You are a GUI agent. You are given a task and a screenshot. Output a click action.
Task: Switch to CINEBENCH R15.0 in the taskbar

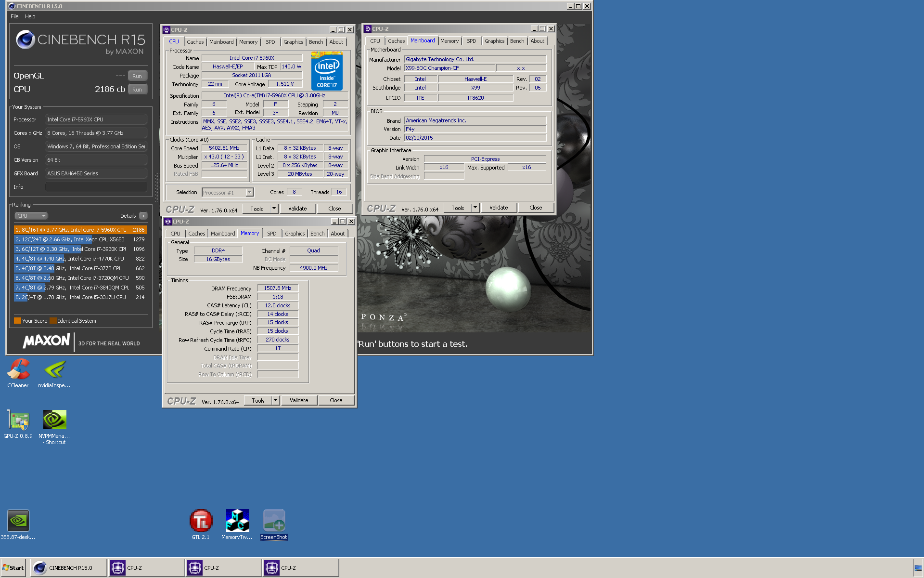click(x=69, y=568)
